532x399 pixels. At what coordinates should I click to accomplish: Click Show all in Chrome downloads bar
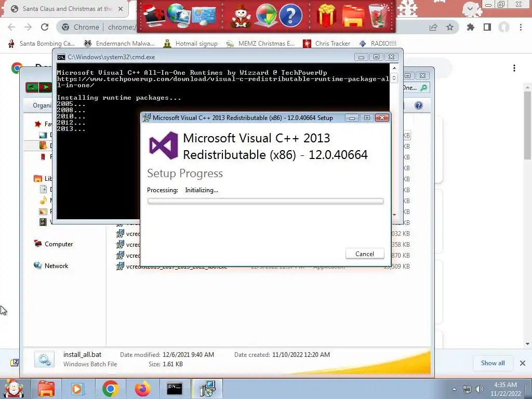click(x=493, y=363)
